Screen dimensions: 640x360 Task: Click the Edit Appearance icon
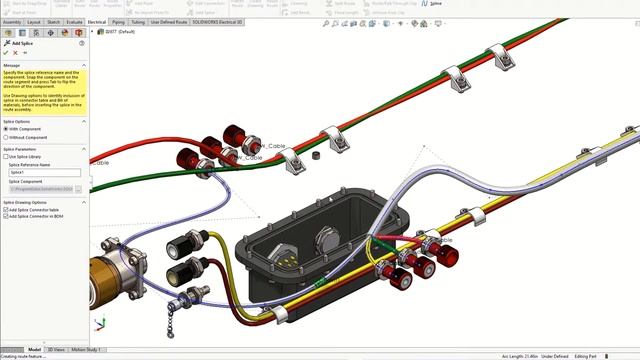(x=415, y=24)
